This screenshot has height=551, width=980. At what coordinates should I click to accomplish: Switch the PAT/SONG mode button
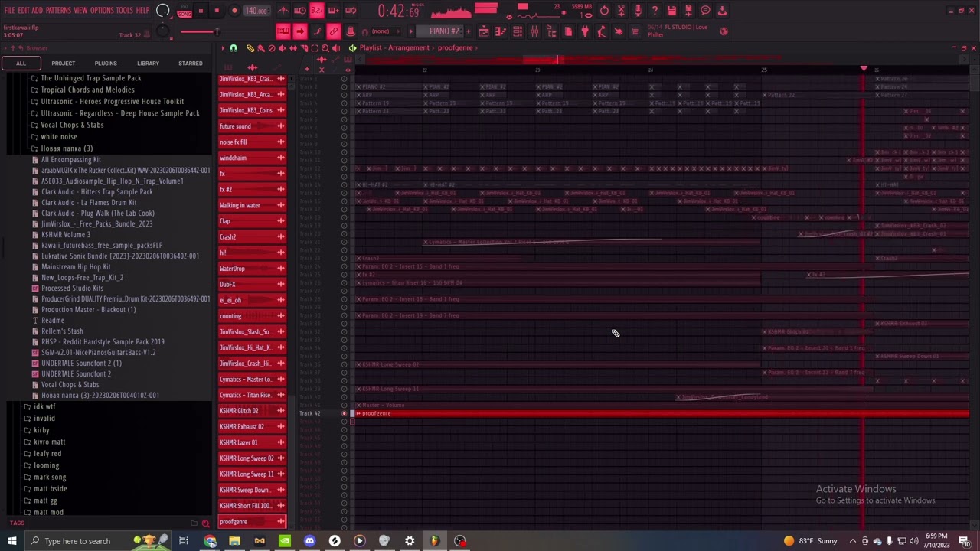[x=185, y=11]
